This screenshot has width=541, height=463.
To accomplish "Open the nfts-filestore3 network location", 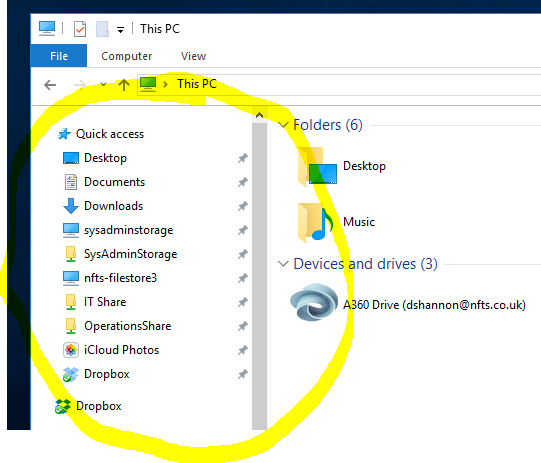I will click(120, 278).
